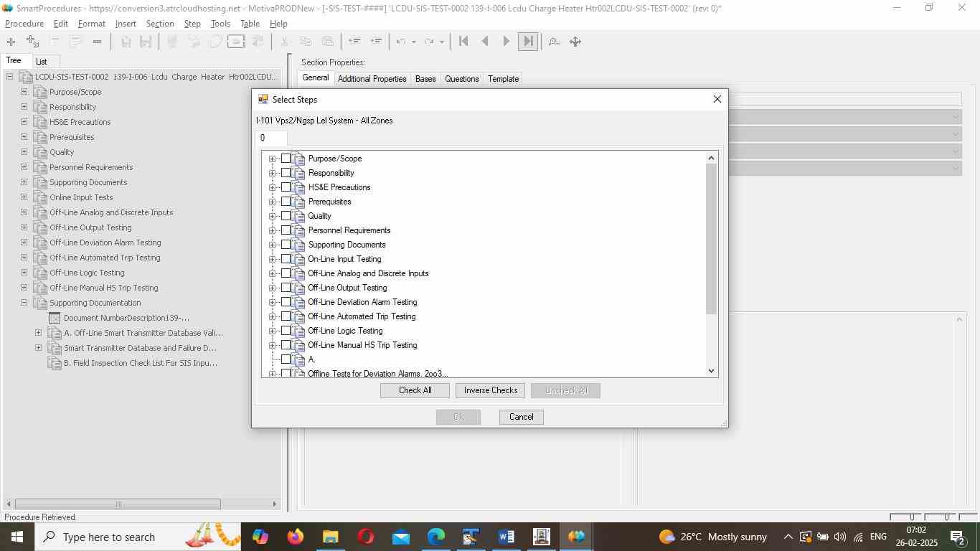Expand Off-Line Manual HS Trip Testing in dialog
The image size is (980, 551).
point(272,345)
